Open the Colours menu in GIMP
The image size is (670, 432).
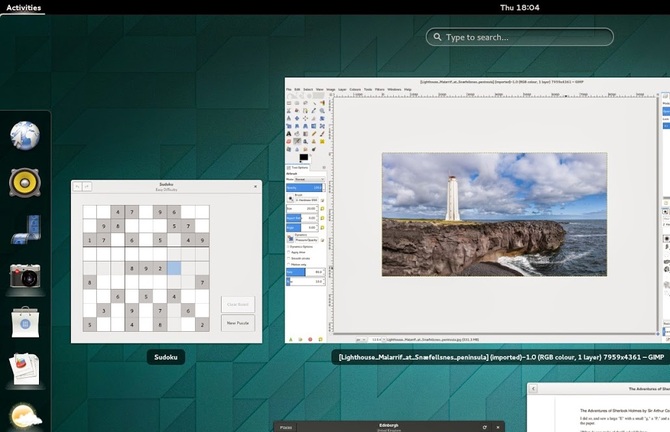[355, 89]
